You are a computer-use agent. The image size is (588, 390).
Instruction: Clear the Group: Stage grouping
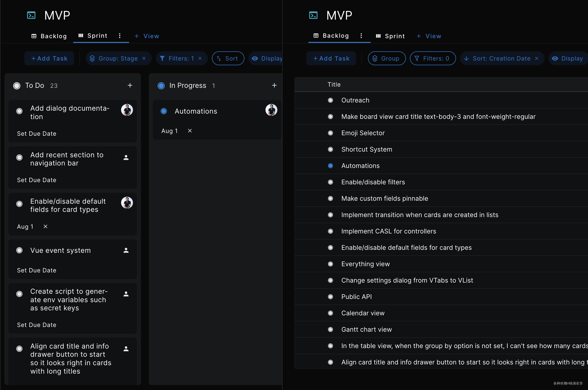[144, 59]
